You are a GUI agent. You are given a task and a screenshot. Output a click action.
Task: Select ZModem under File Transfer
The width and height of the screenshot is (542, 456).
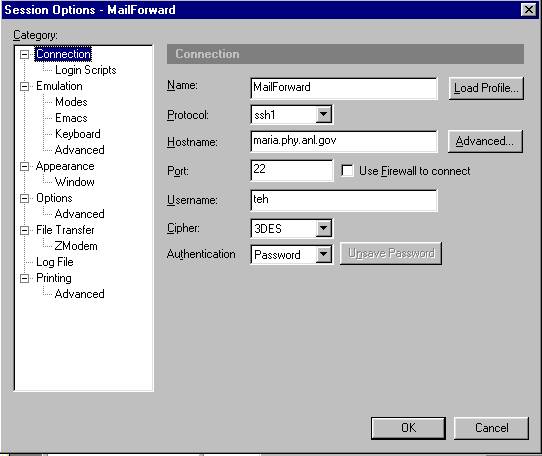coord(76,246)
